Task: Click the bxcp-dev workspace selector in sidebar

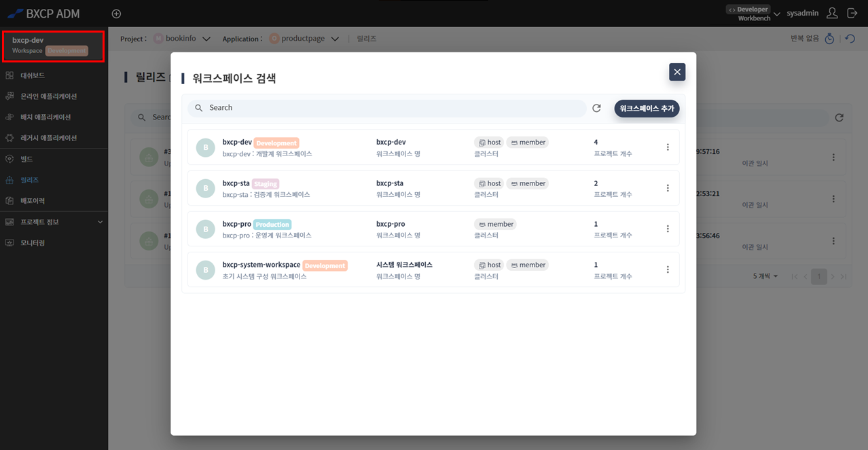Action: click(x=53, y=45)
